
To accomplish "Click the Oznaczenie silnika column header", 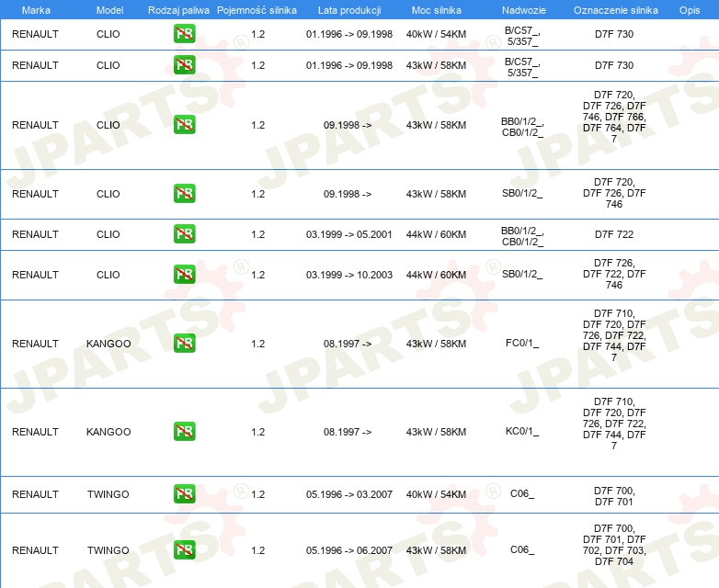I will [x=615, y=10].
